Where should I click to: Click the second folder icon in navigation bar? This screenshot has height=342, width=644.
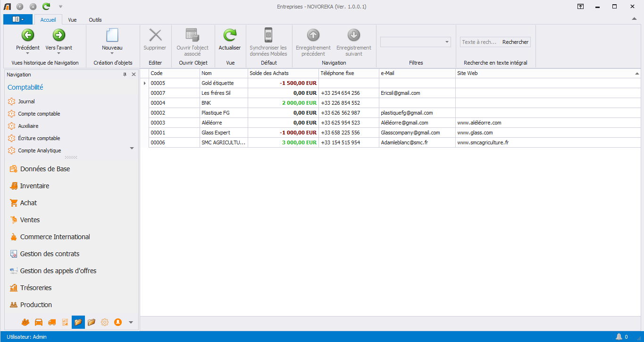(92, 322)
